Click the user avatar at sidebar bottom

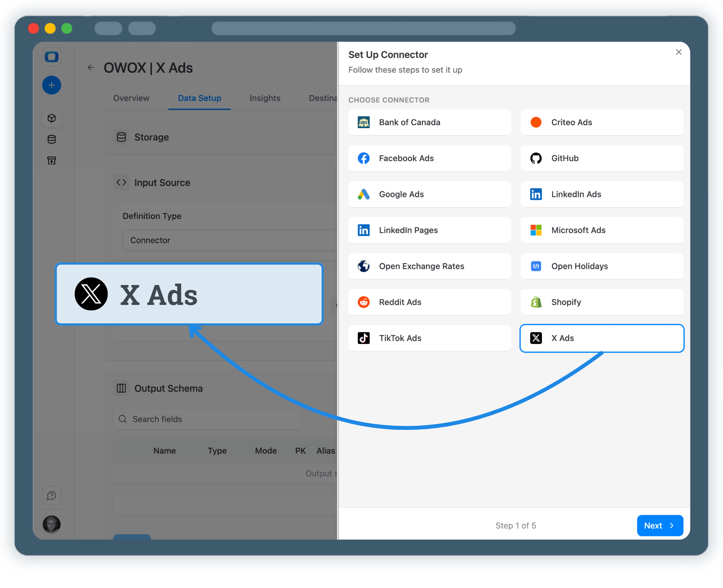52,524
